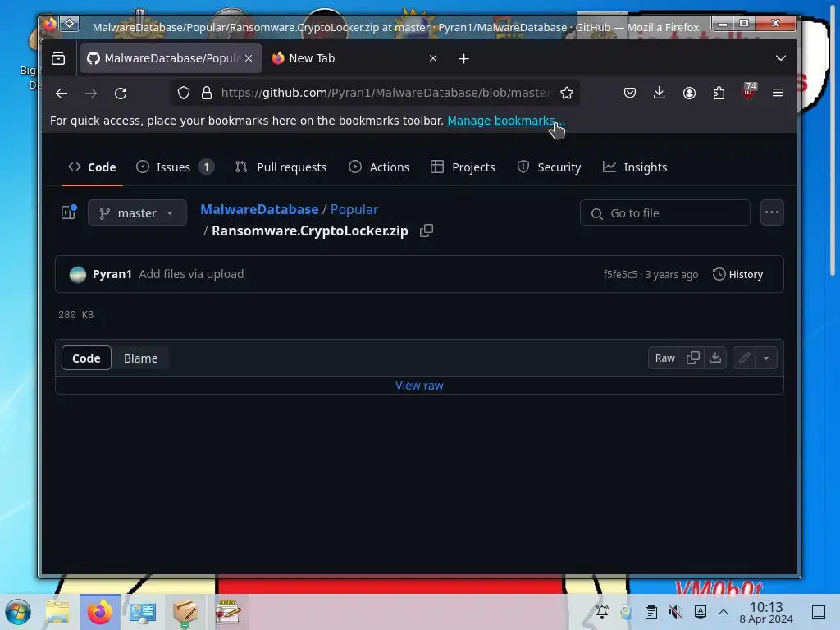Reload the GitHub page
The height and width of the screenshot is (630, 840).
pos(121,94)
